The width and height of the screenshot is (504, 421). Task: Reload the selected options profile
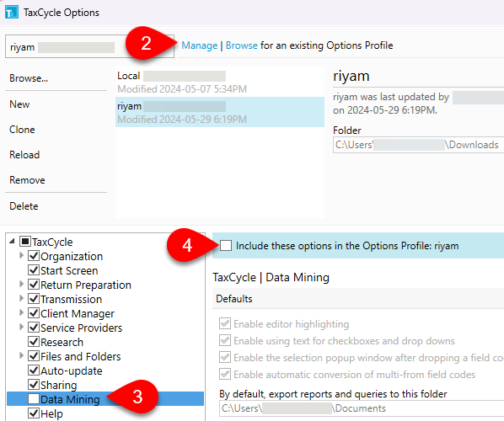[24, 155]
